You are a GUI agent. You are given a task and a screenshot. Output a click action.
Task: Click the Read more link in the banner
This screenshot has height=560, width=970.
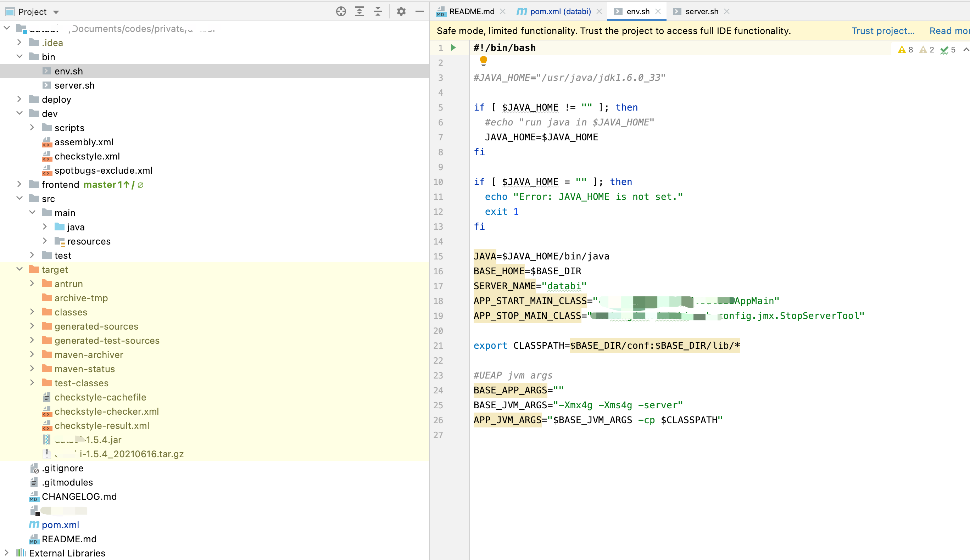pyautogui.click(x=948, y=31)
